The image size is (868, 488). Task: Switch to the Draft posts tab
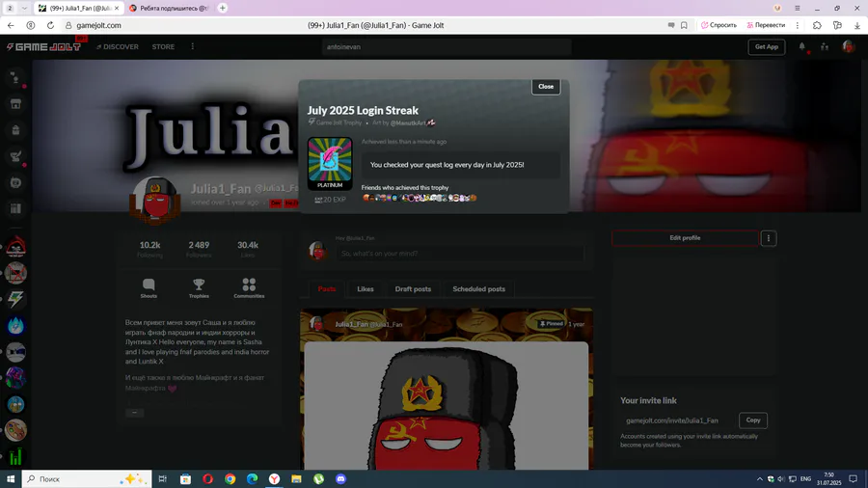click(x=413, y=288)
